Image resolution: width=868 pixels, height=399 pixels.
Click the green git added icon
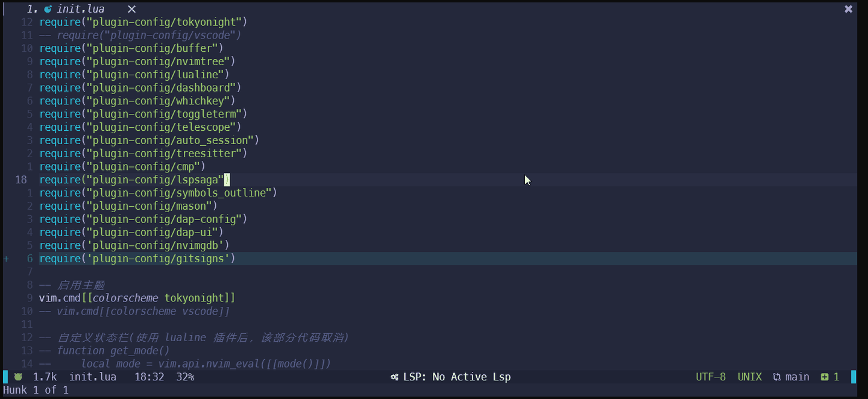pyautogui.click(x=824, y=377)
